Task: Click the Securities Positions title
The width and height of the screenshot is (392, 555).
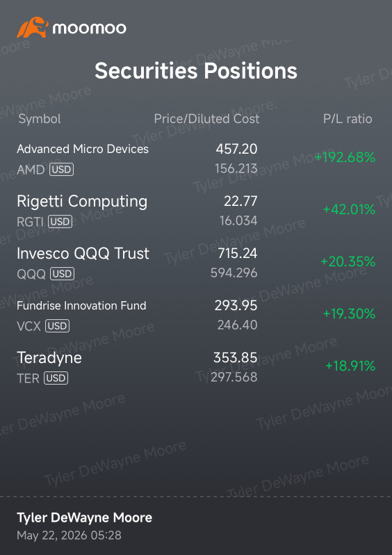Action: 196,70
